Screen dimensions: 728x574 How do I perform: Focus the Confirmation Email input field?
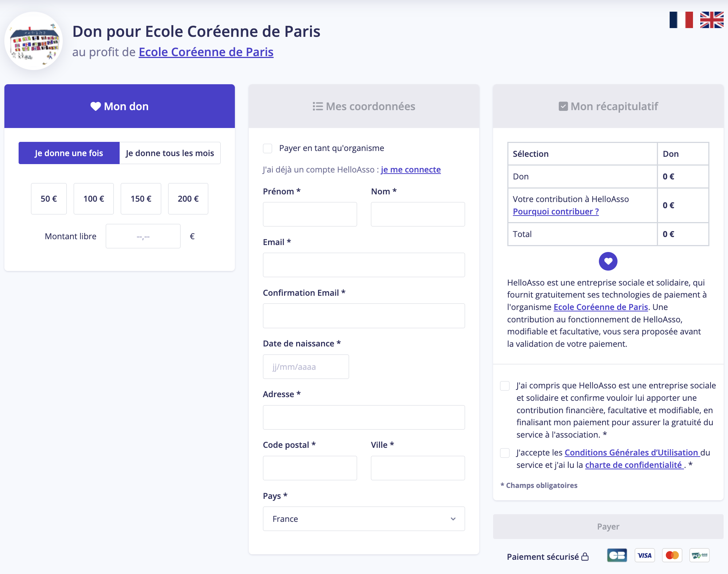(364, 316)
